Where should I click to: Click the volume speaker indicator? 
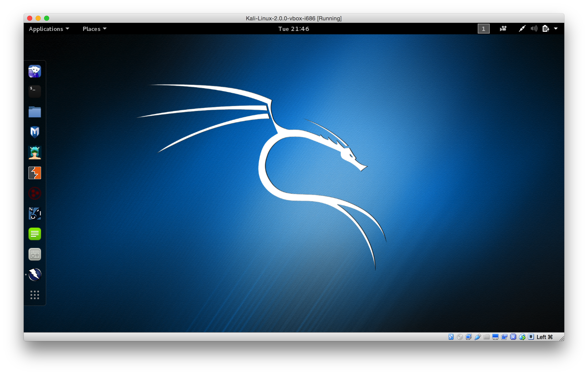point(534,29)
